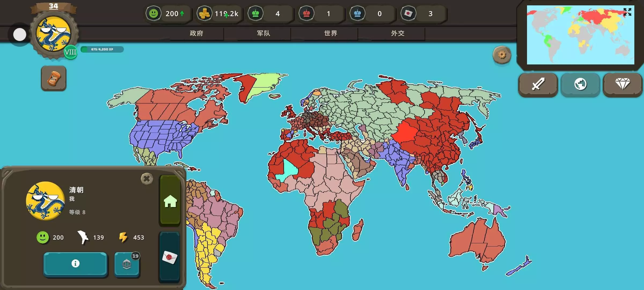Open the 外交 diplomacy tab

(x=398, y=33)
